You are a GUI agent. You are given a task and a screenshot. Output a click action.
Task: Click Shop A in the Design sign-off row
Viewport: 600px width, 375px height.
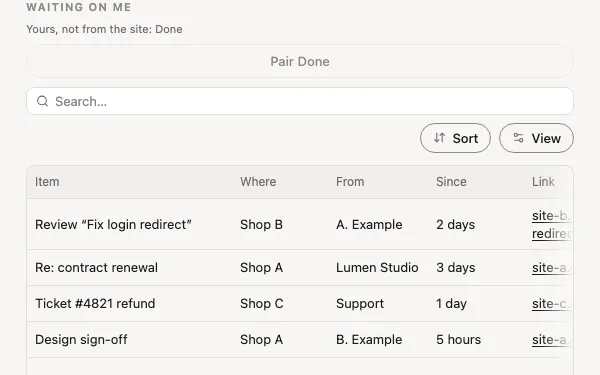coord(261,340)
